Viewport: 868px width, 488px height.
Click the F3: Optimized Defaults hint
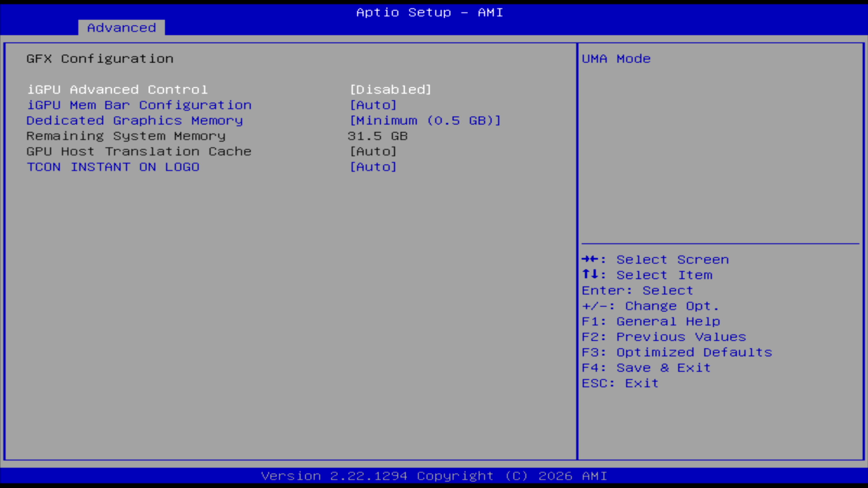click(677, 353)
